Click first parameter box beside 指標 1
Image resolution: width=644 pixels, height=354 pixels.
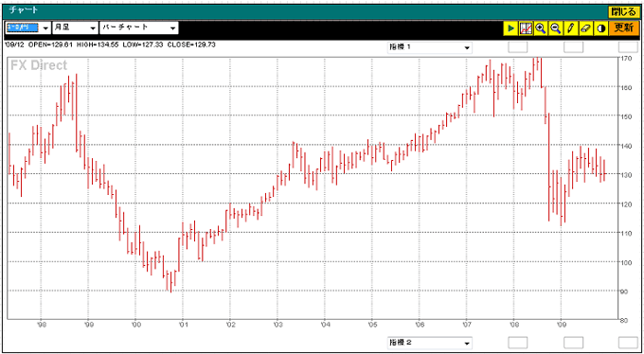coord(518,47)
